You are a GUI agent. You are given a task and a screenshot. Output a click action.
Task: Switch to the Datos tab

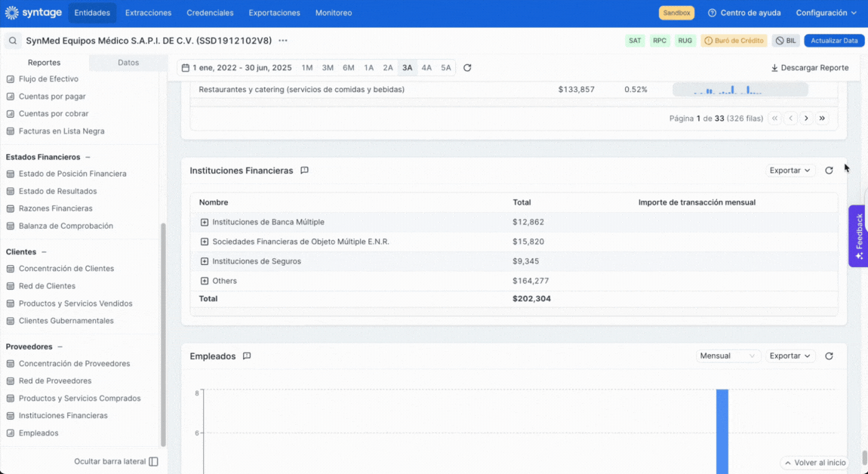[128, 63]
